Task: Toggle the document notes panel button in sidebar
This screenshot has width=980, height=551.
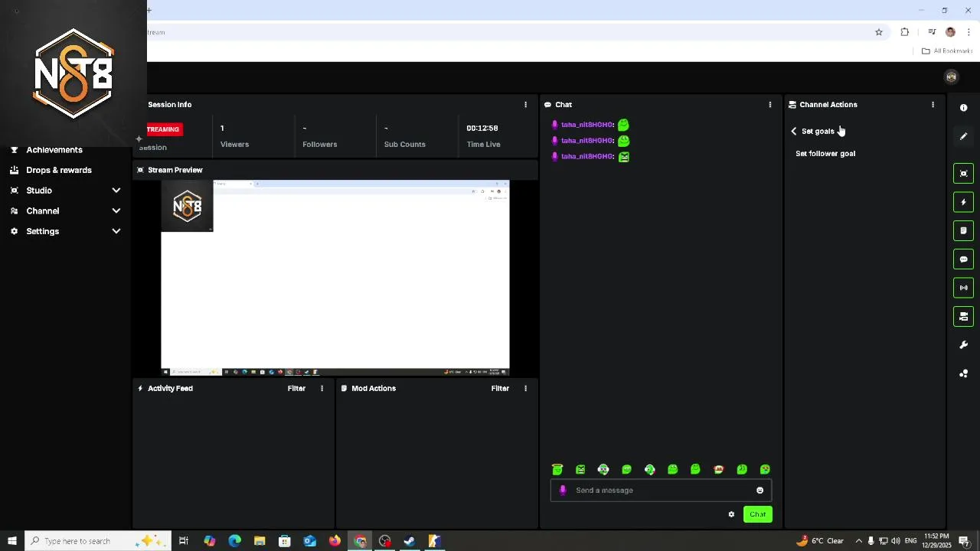Action: 964,230
